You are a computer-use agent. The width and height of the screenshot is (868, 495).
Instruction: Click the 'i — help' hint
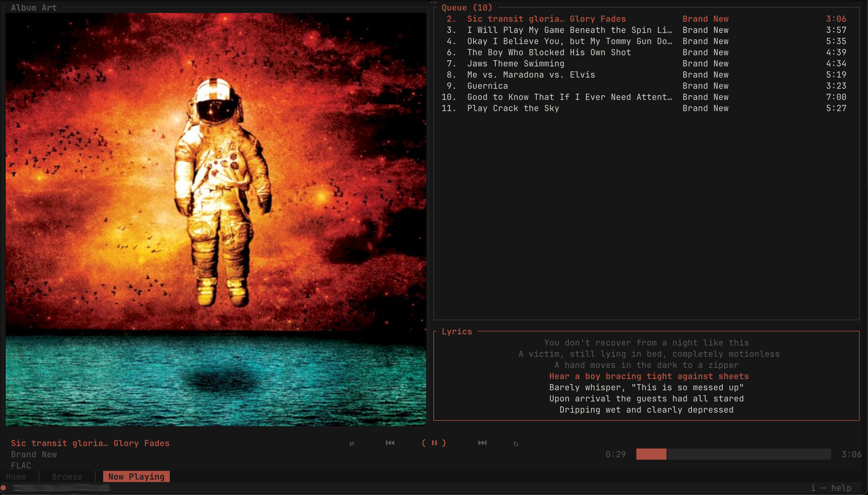(x=831, y=488)
